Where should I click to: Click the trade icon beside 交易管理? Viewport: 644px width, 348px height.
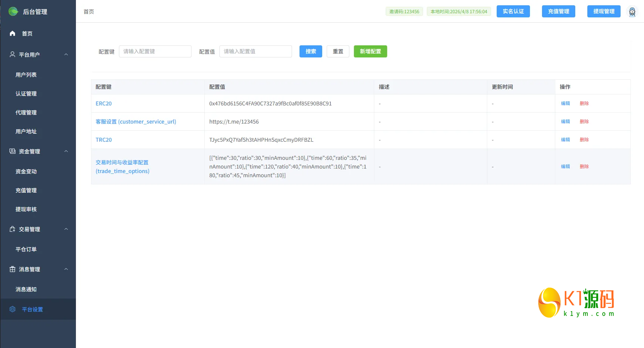pos(12,229)
